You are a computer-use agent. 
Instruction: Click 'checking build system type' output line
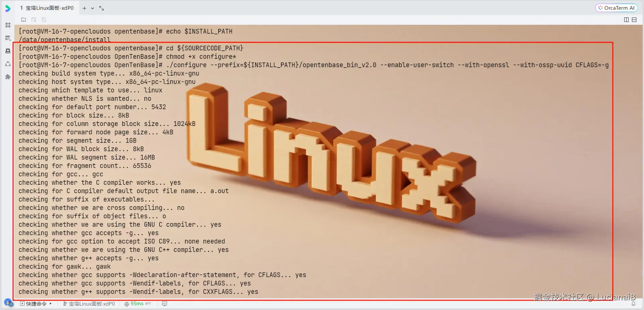click(109, 74)
